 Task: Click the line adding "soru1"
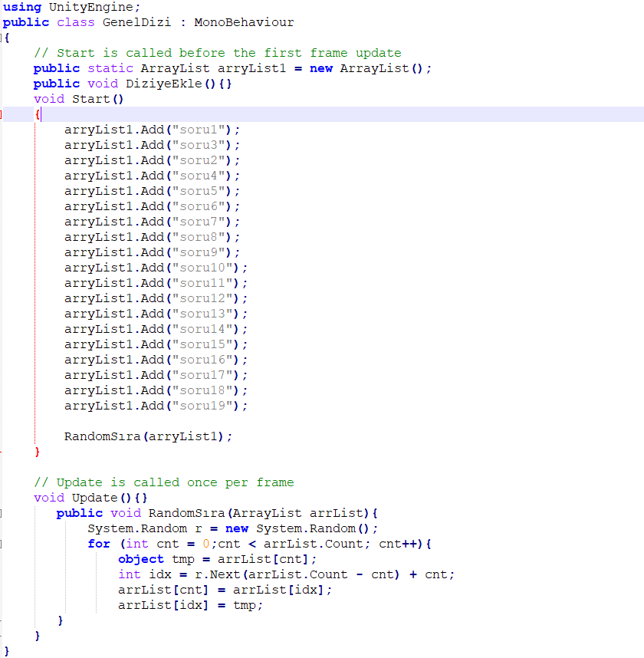pos(152,130)
